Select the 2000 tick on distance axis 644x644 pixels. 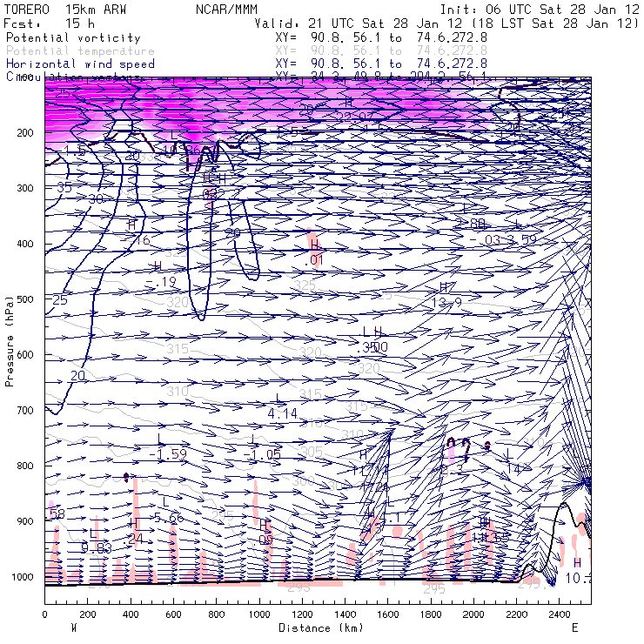[x=473, y=614]
